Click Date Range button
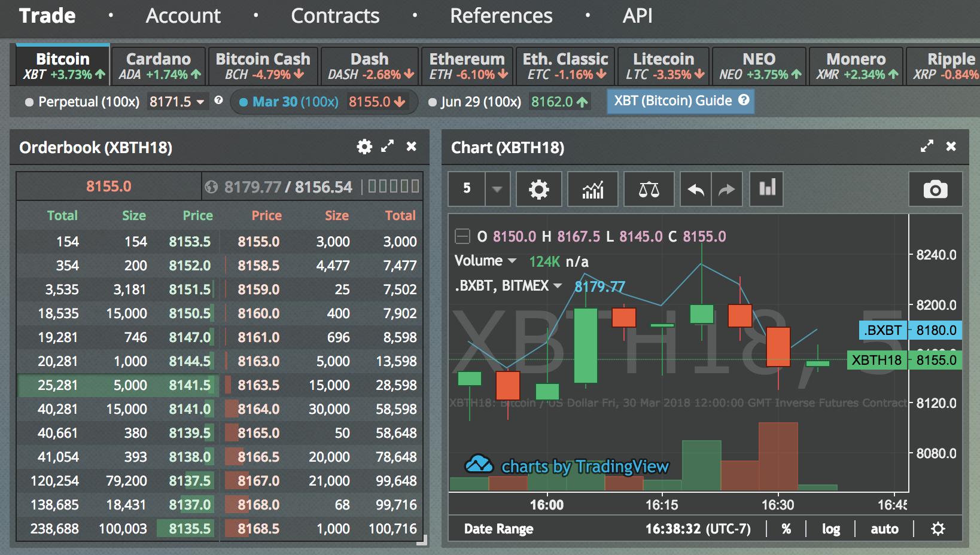Image resolution: width=980 pixels, height=555 pixels. 499,529
